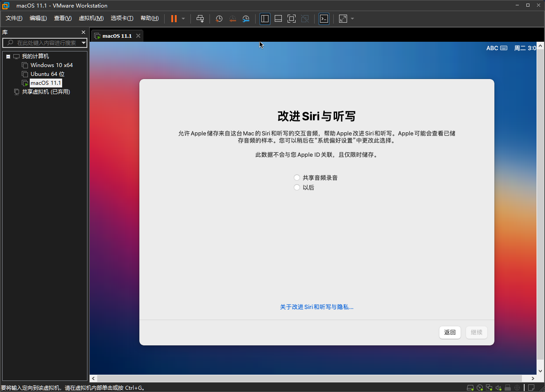
Task: Open the library search dropdown arrow
Action: pos(83,43)
